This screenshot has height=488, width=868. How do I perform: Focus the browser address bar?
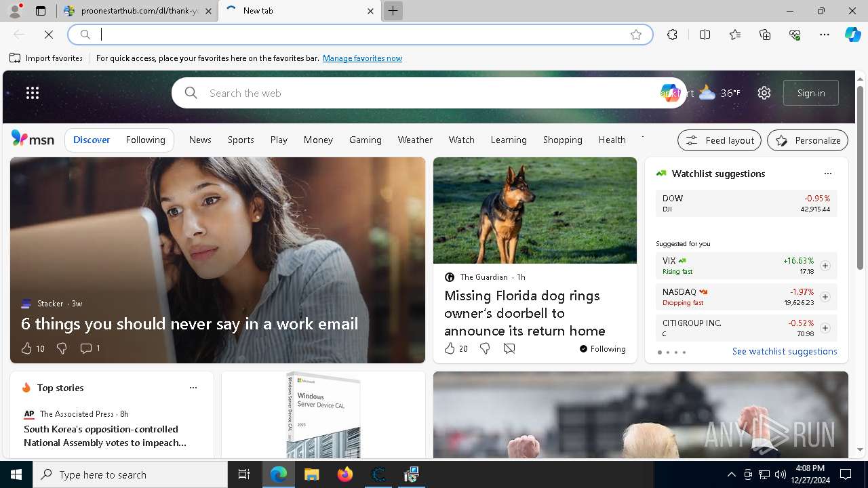(359, 35)
